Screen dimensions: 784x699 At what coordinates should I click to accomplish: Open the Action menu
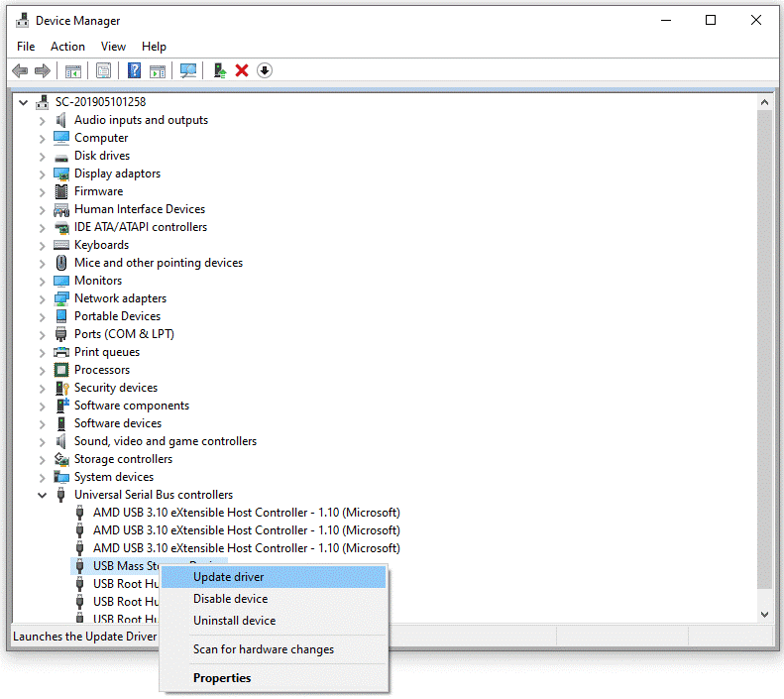[67, 47]
